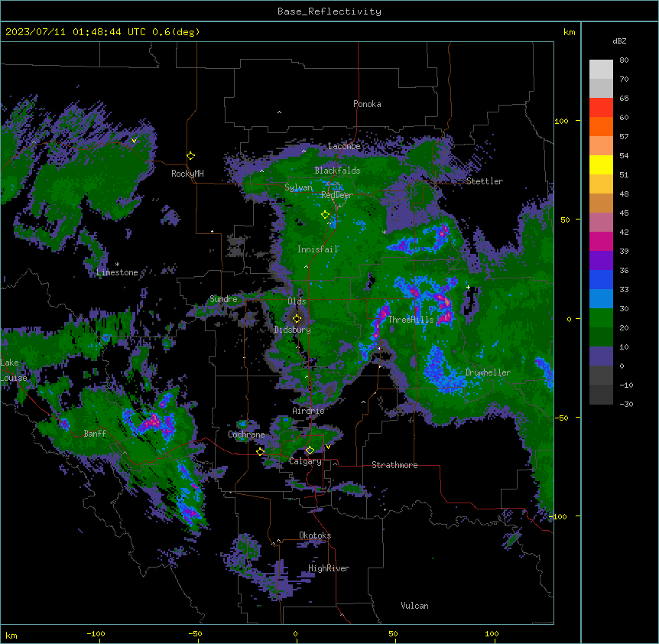Select the Okotoks label
659x644 pixels.
pos(315,535)
